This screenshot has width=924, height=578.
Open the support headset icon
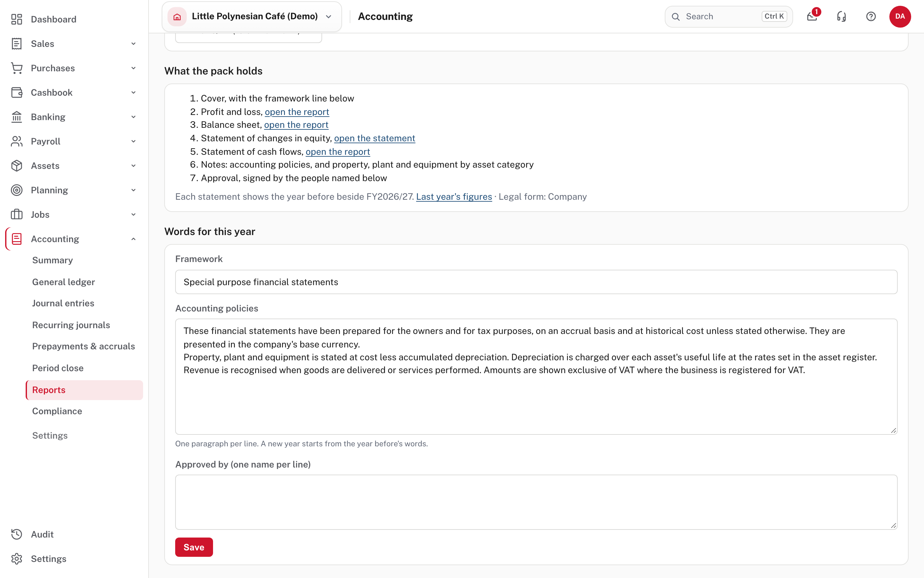click(x=842, y=16)
